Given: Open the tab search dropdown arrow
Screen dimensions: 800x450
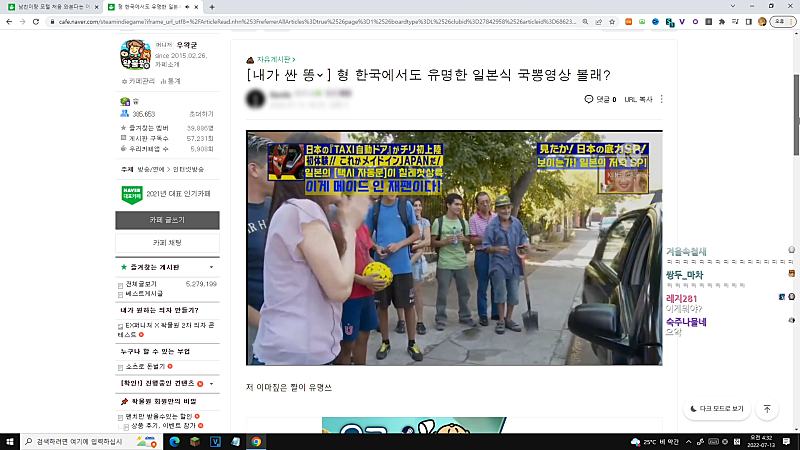Looking at the screenshot, I should tap(733, 6).
